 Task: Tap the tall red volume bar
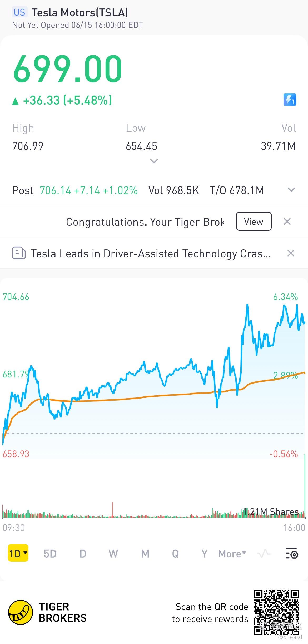pos(113,510)
